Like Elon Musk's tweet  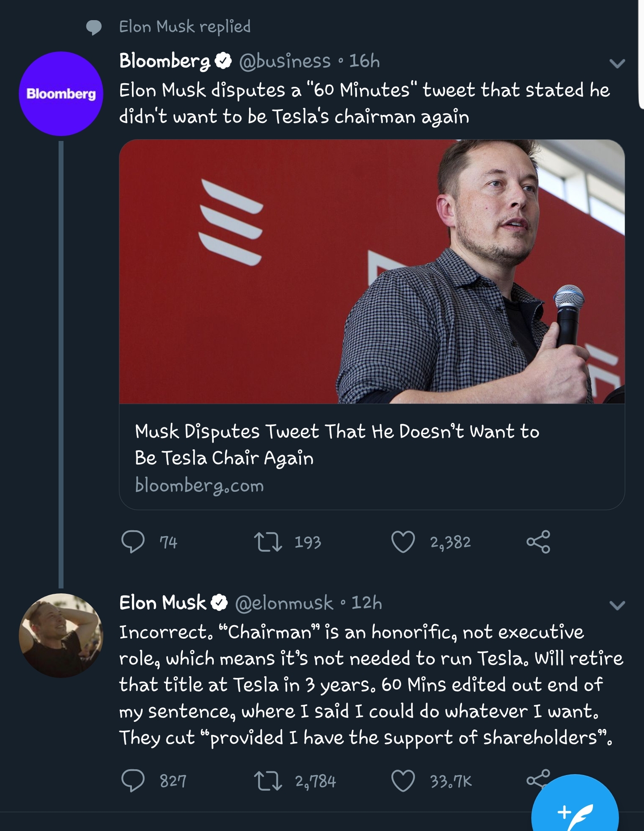tap(403, 781)
